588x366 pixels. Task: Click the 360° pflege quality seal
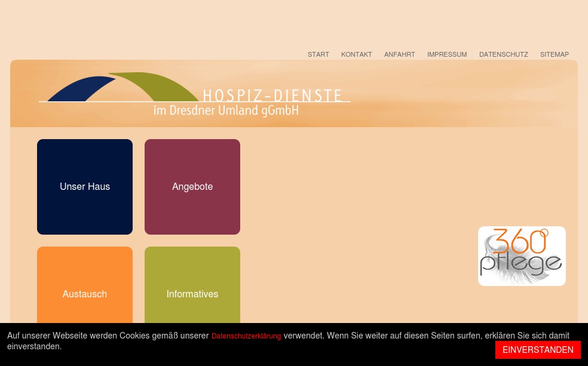(x=522, y=256)
